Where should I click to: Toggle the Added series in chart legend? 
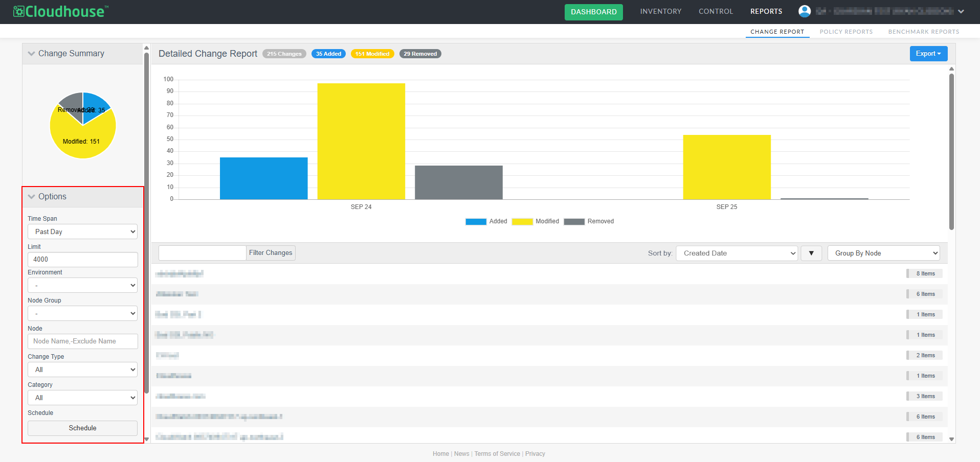pyautogui.click(x=486, y=221)
